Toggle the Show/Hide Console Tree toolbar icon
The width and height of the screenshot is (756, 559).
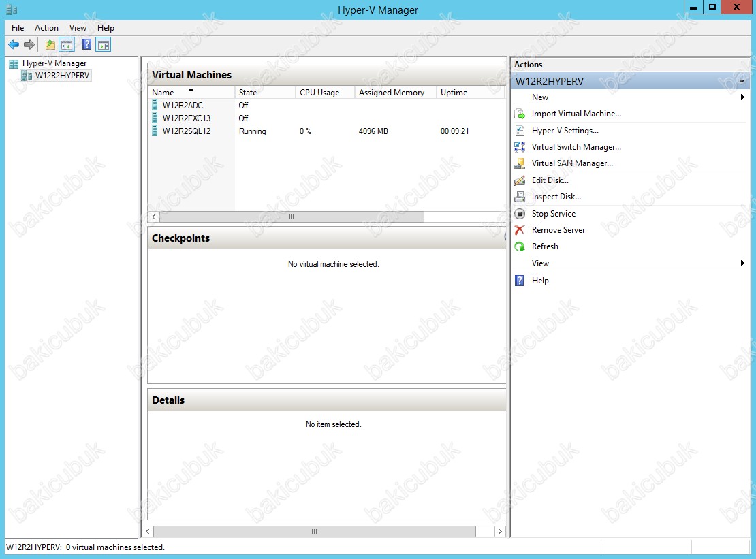[x=67, y=45]
